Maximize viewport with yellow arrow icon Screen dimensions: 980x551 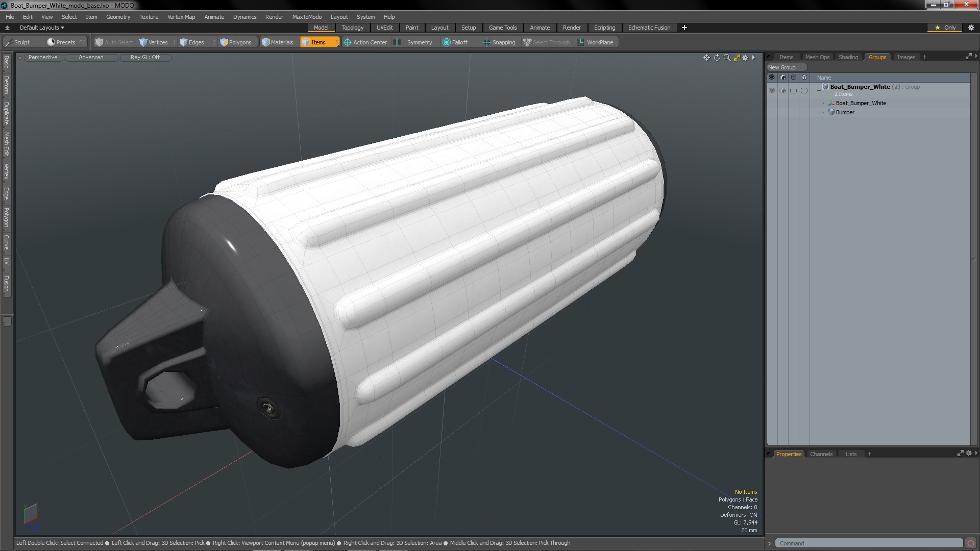(737, 58)
